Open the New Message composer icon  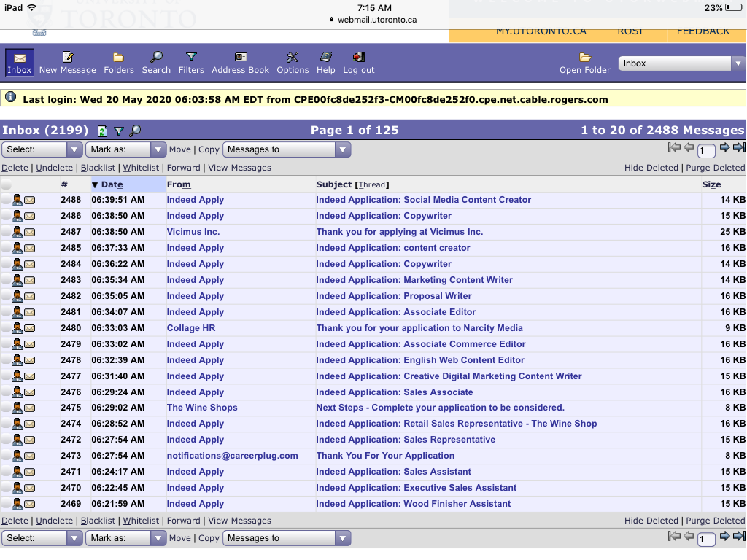[x=68, y=58]
